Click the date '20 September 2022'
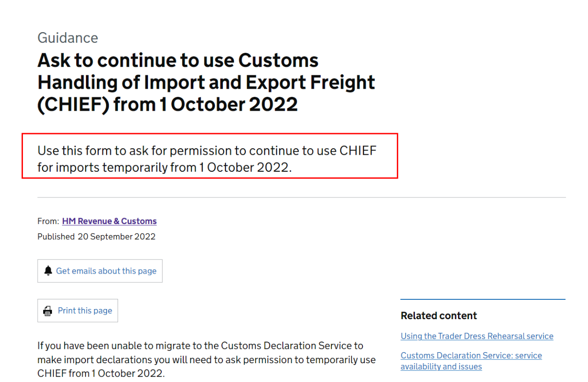Viewport: 588px width, 382px height. tap(117, 237)
